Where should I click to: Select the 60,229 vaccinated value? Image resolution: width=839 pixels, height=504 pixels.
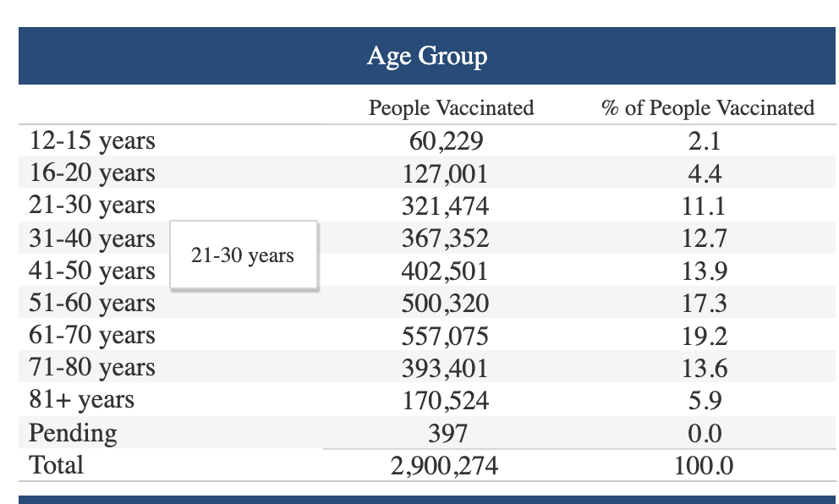click(x=447, y=141)
